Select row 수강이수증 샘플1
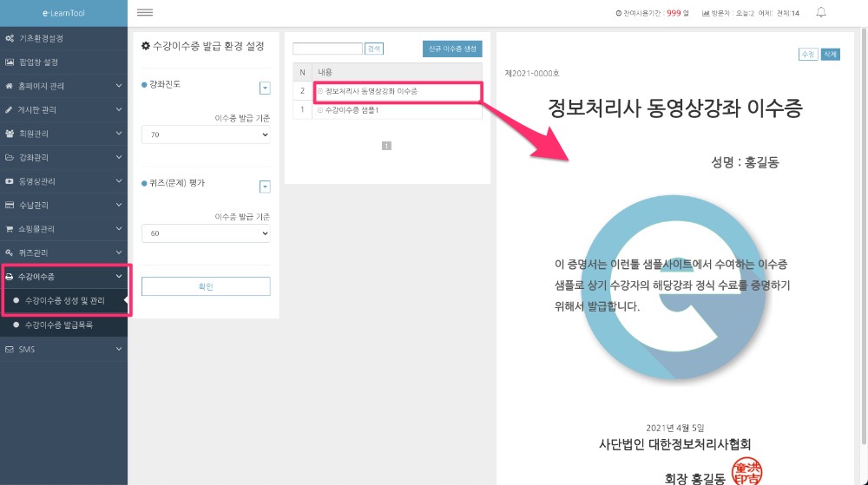This screenshot has height=485, width=868. [387, 110]
